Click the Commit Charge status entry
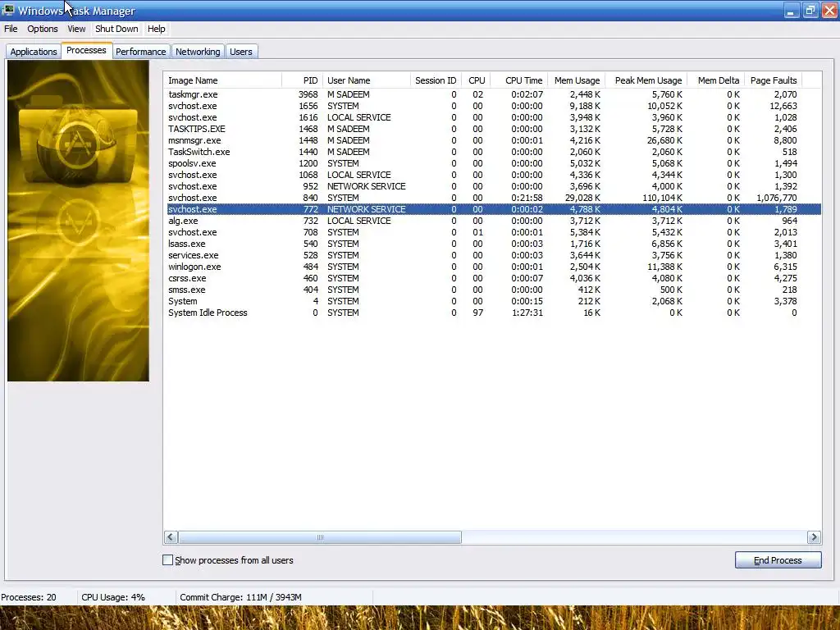This screenshot has height=630, width=840. (240, 597)
